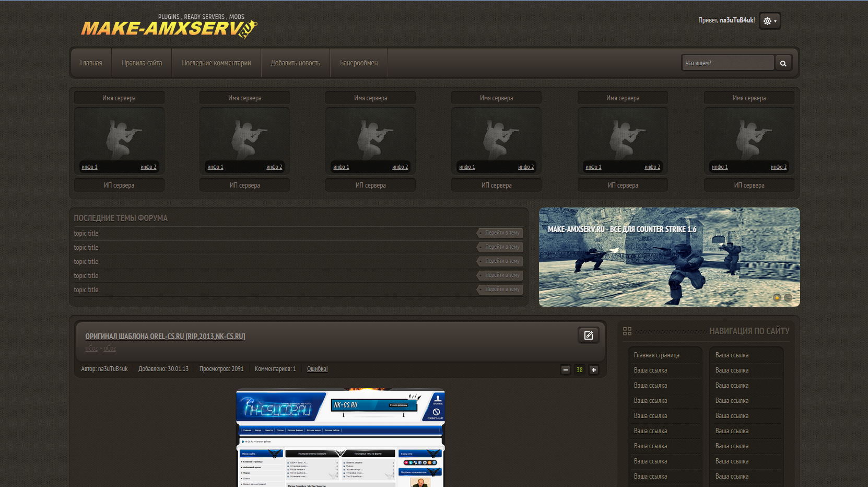Image resolution: width=868 pixels, height=487 pixels.
Task: Select first slider dot on the banner
Action: click(777, 297)
